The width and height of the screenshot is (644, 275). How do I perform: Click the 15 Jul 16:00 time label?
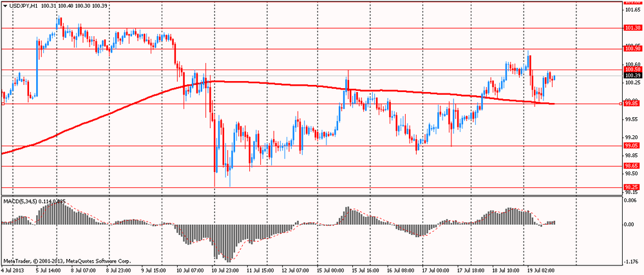click(x=367, y=271)
